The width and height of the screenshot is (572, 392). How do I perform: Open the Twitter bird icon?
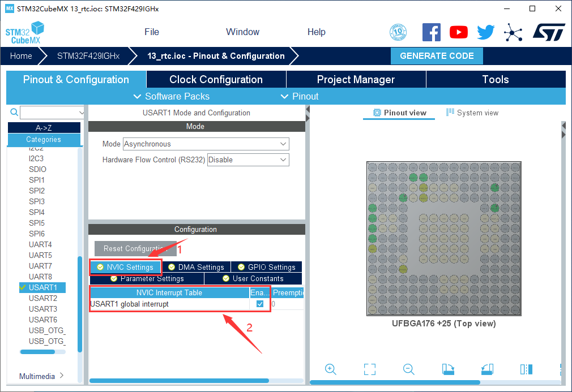click(x=486, y=32)
